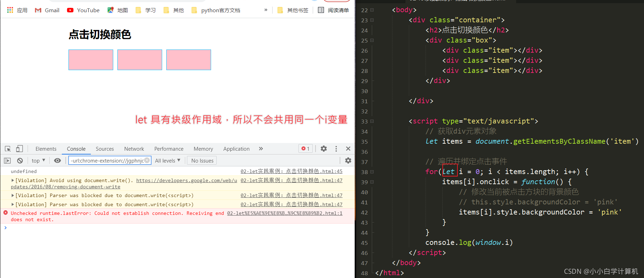Switch to the Elements tab

pos(46,149)
